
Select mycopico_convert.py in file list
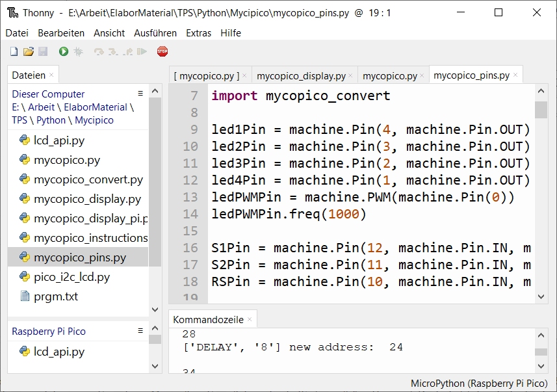88,179
